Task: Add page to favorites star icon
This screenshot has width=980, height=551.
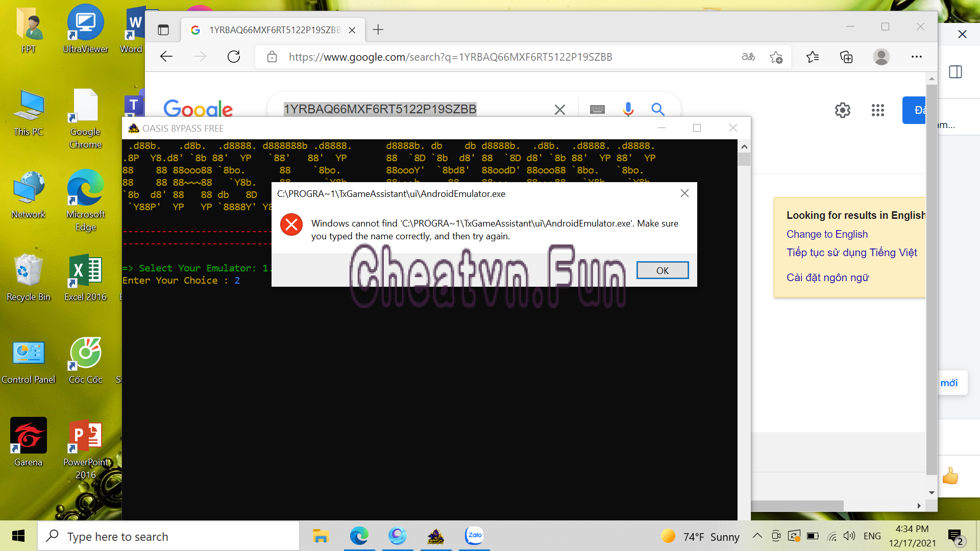Action: point(776,57)
